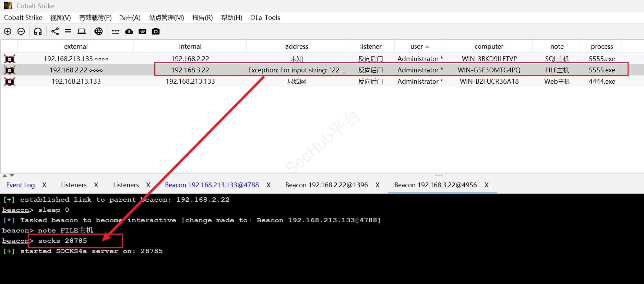Open the 站点管理(M) menu
This screenshot has height=284, width=644.
166,17
